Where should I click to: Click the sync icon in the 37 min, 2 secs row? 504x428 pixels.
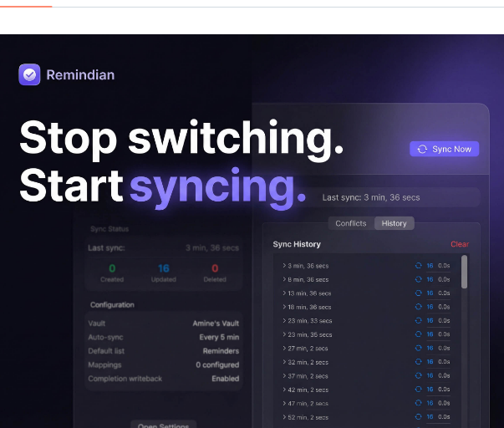(418, 375)
